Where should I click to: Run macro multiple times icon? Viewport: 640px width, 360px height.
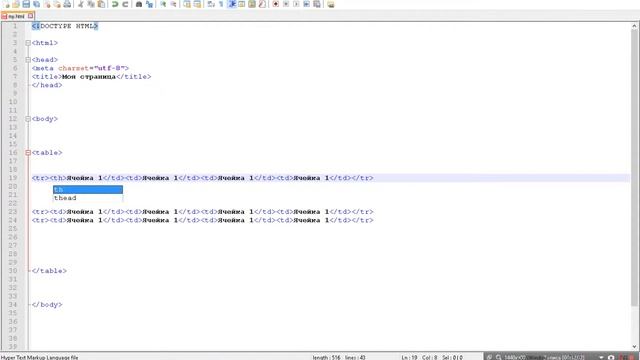click(x=306, y=4)
